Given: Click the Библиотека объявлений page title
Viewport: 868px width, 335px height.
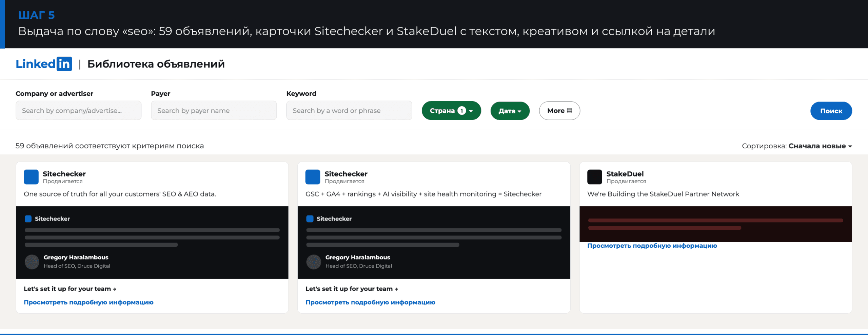Looking at the screenshot, I should [156, 64].
